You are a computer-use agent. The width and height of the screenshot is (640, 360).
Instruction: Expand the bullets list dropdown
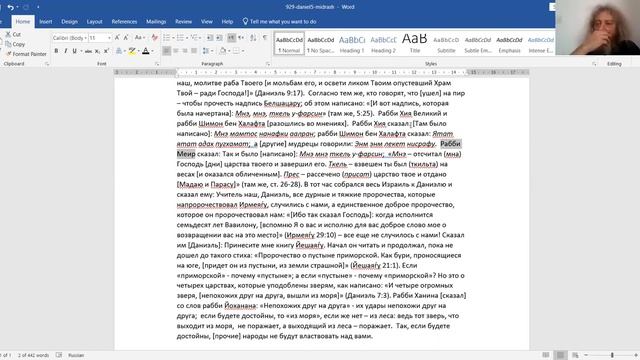173,38
